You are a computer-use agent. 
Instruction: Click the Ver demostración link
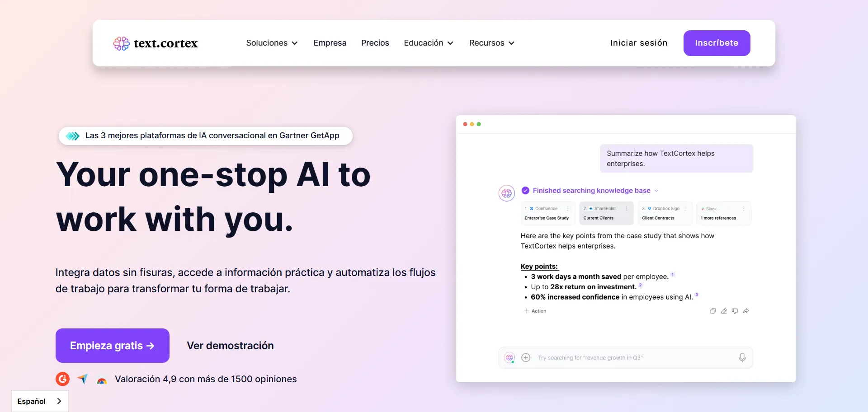click(x=231, y=346)
